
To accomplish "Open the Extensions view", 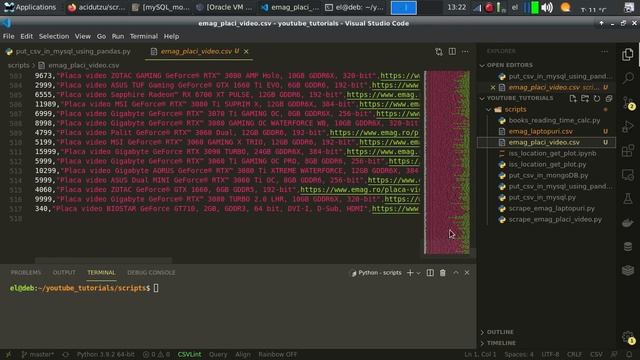I will 628,151.
